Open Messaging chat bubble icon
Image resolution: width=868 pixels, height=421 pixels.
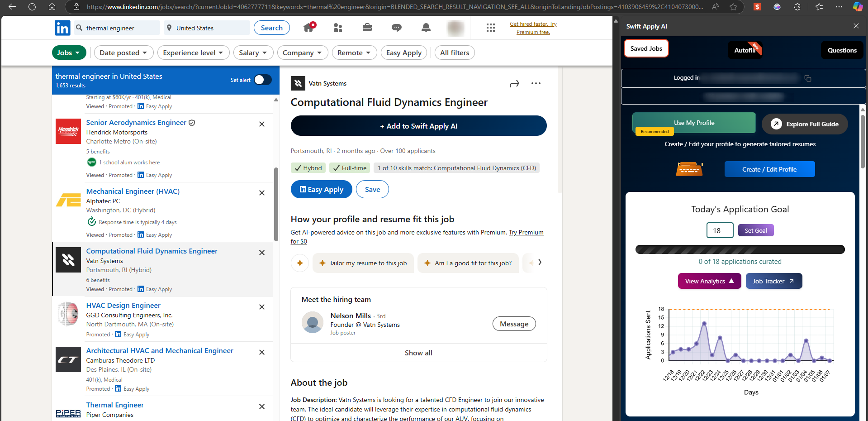(397, 28)
